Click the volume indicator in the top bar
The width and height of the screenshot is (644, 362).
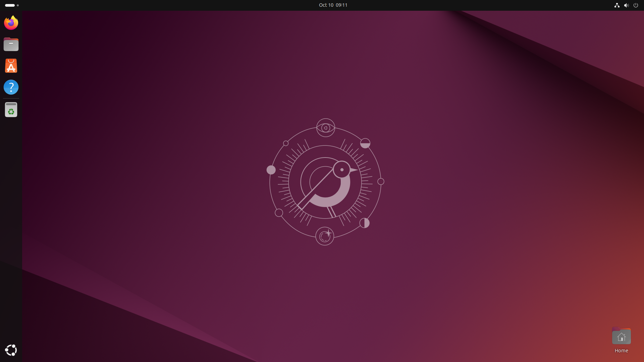tap(627, 5)
